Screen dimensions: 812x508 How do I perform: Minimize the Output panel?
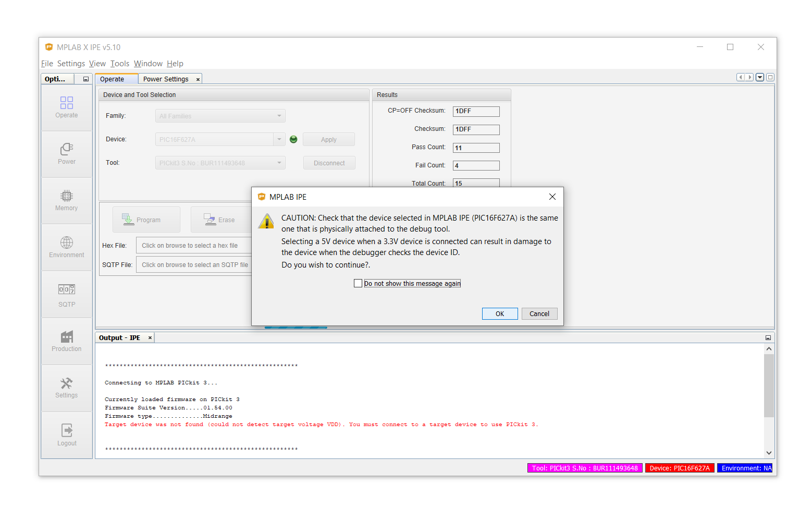click(768, 338)
